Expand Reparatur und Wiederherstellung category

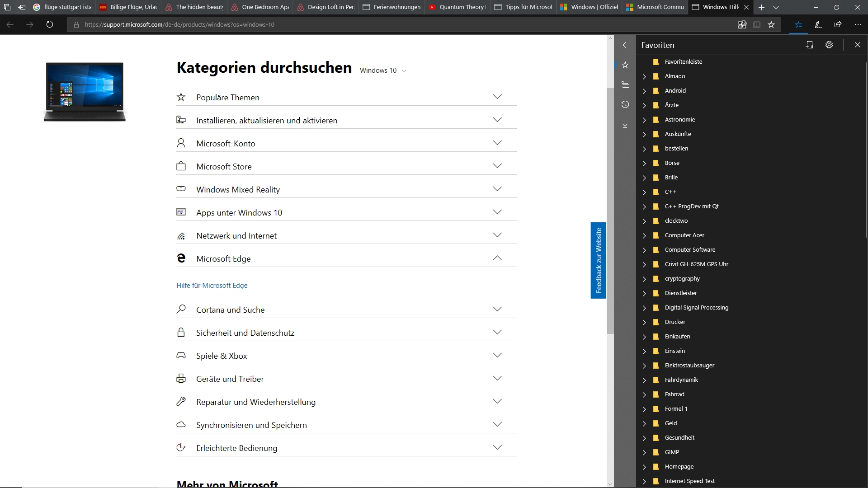click(x=346, y=402)
